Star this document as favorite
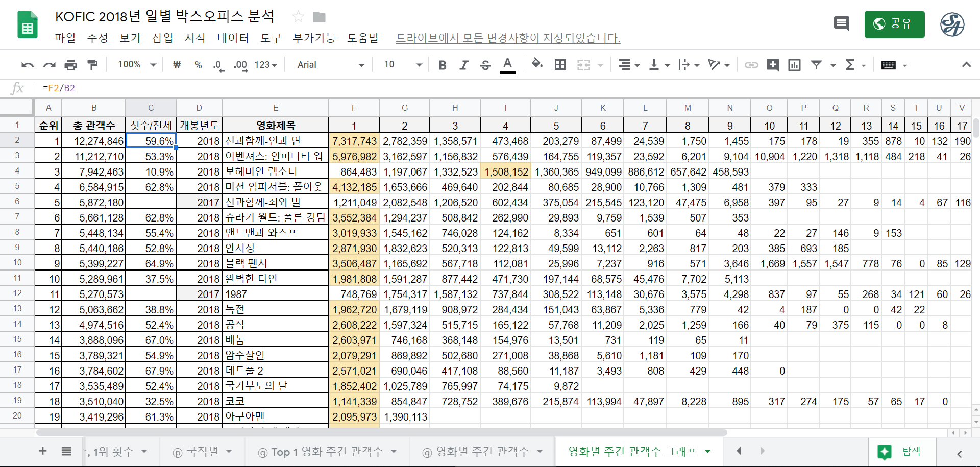980x467 pixels. pyautogui.click(x=298, y=17)
